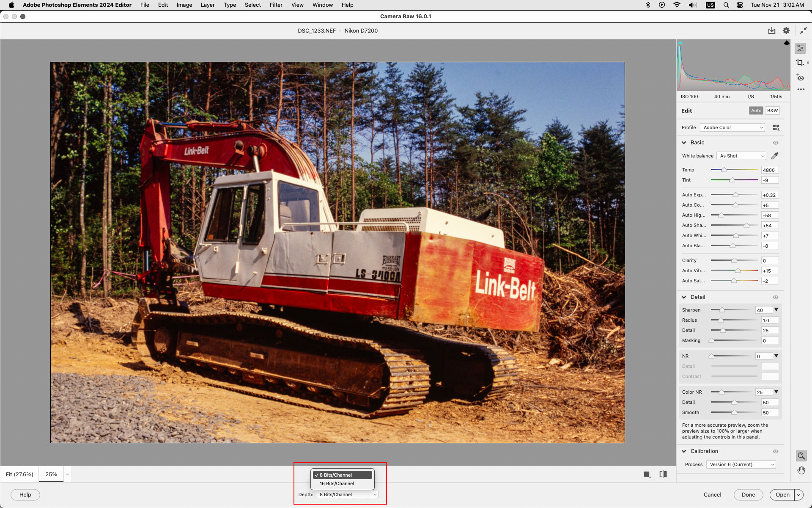
Task: Open the View menu
Action: tap(297, 5)
